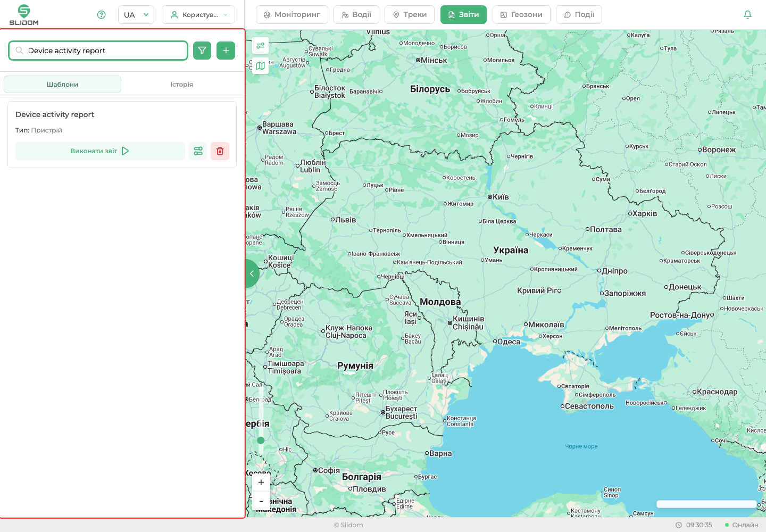Open the map layers icon

pos(261,66)
